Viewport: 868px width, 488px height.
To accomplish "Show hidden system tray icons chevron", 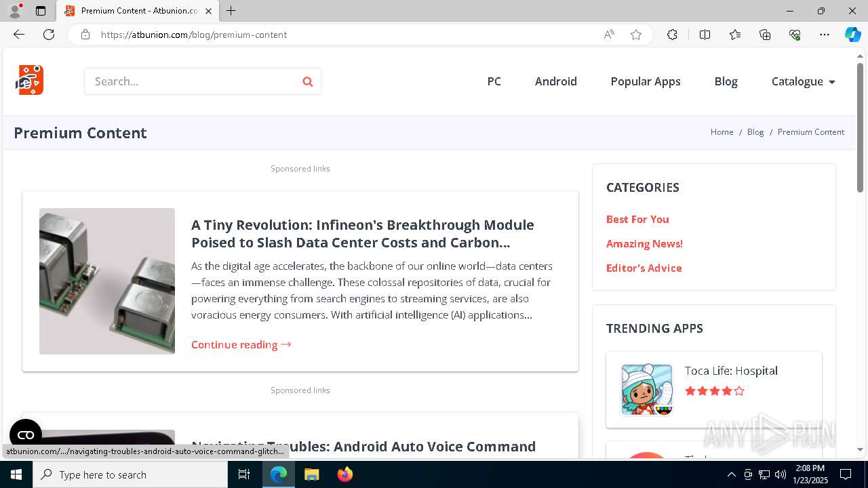I will [731, 474].
